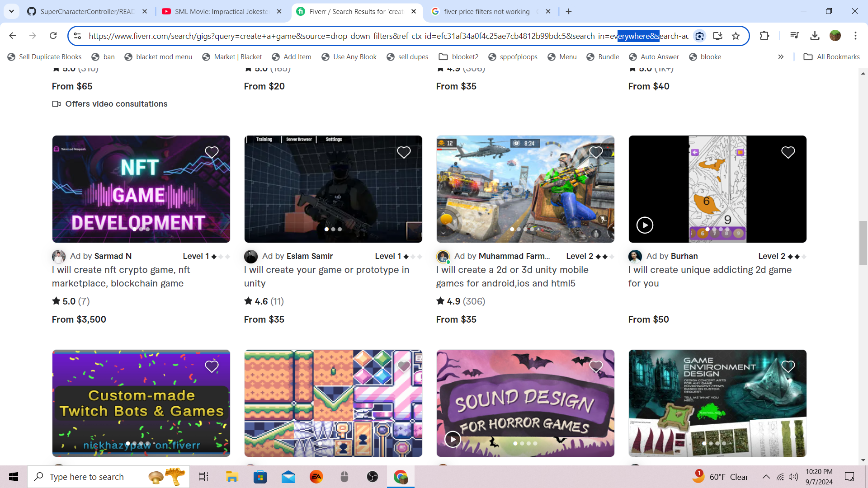The width and height of the screenshot is (868, 488).
Task: Switch to the SuperCharacterController GitHub tab
Action: coord(87,11)
